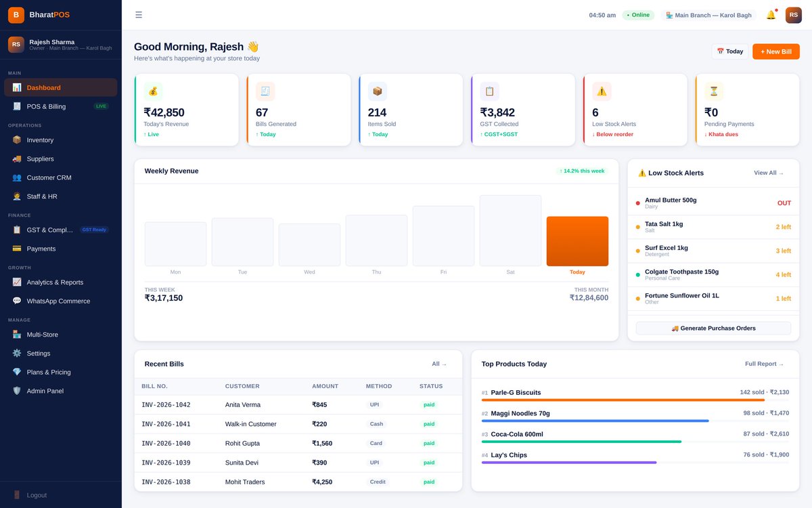Open WhatsApp Commerce

[61, 301]
